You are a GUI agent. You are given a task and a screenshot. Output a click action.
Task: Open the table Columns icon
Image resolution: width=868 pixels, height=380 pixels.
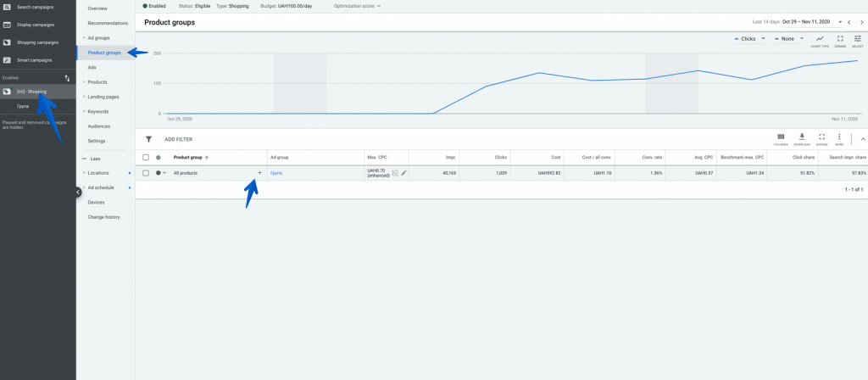(x=781, y=137)
